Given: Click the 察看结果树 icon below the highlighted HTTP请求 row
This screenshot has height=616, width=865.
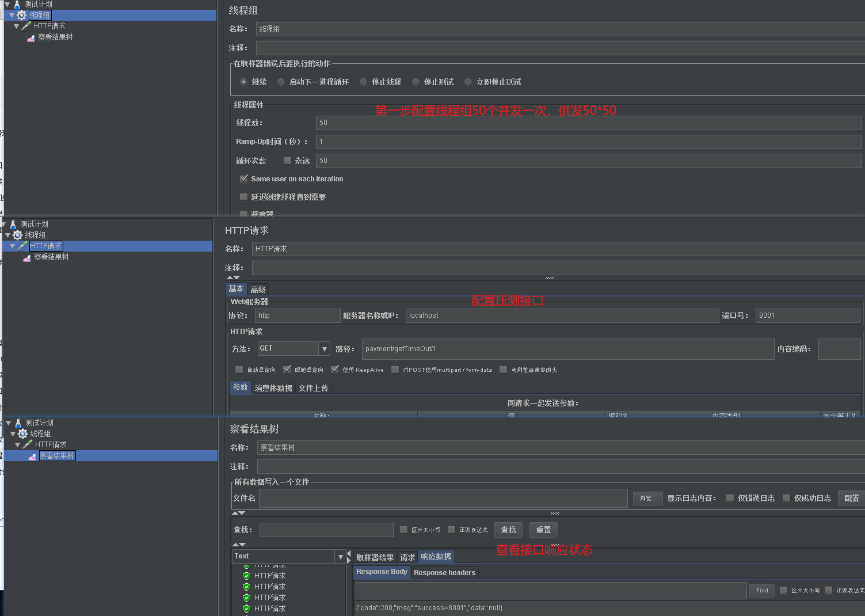Looking at the screenshot, I should (x=26, y=257).
